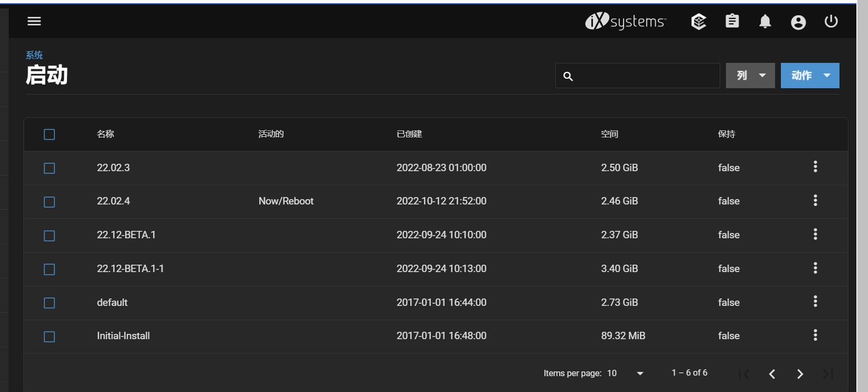Sort by the 已创建 column header
Screen dimensions: 868x392
(409, 134)
